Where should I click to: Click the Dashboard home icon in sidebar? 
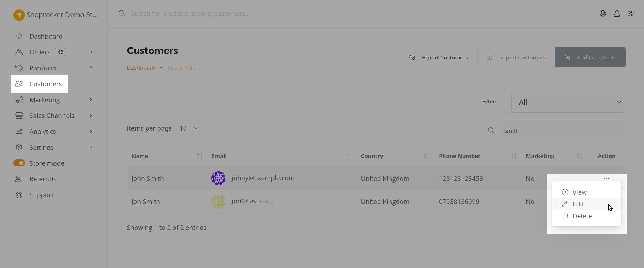pyautogui.click(x=19, y=36)
